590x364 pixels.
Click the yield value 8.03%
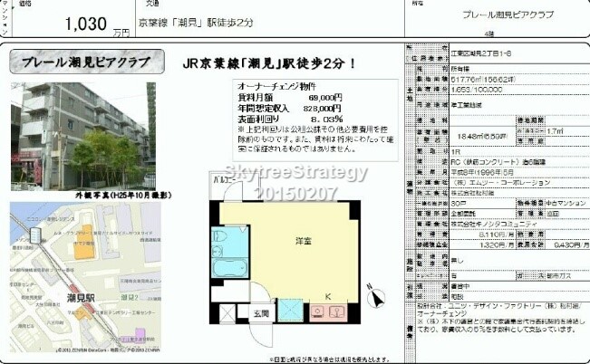click(326, 120)
